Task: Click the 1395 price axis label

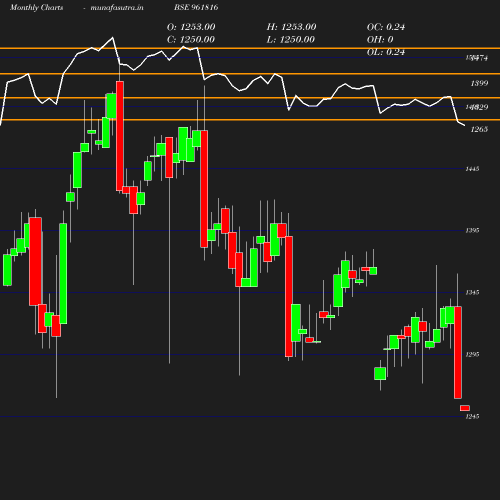Action: click(473, 231)
